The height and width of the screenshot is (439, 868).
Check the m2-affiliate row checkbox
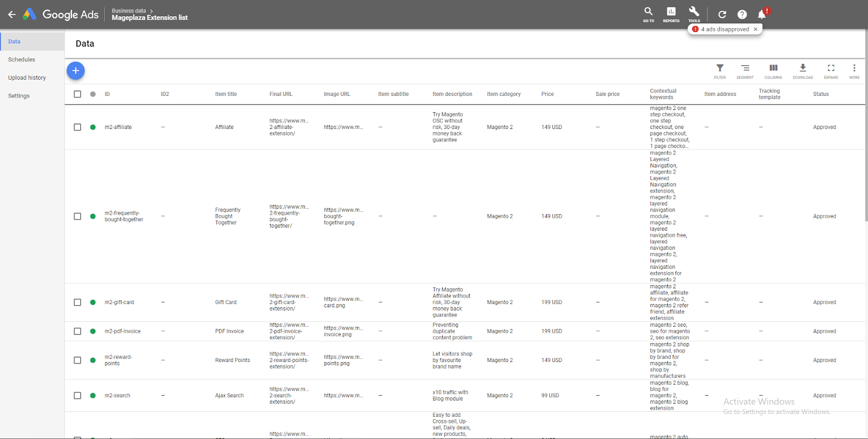click(x=78, y=127)
